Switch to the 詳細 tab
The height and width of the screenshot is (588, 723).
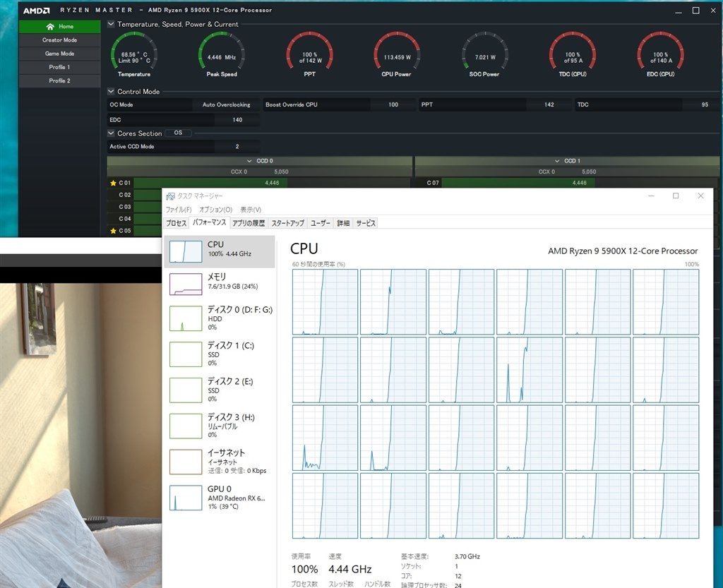point(343,224)
